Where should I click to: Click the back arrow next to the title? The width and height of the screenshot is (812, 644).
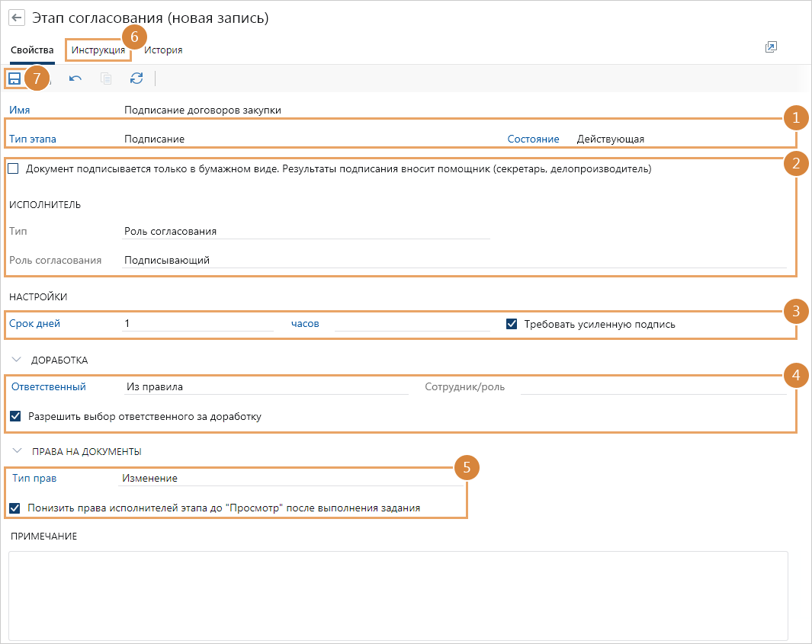[x=17, y=18]
